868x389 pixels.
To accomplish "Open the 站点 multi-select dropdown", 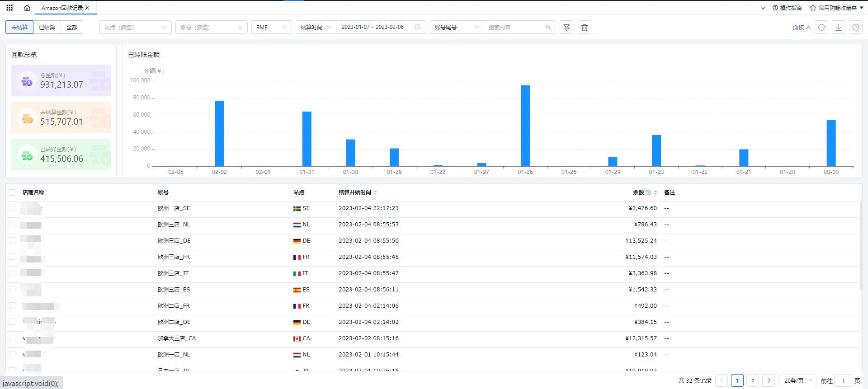I will 136,27.
